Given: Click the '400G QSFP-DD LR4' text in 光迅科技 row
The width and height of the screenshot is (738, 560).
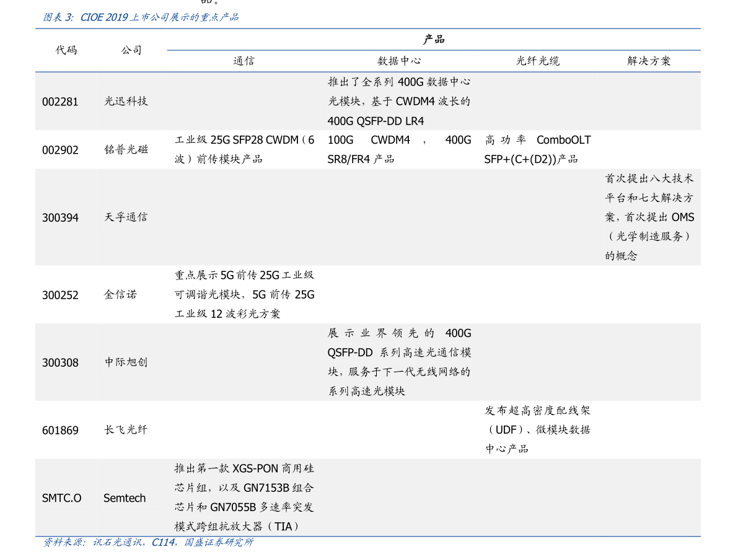Looking at the screenshot, I should coord(376,121).
